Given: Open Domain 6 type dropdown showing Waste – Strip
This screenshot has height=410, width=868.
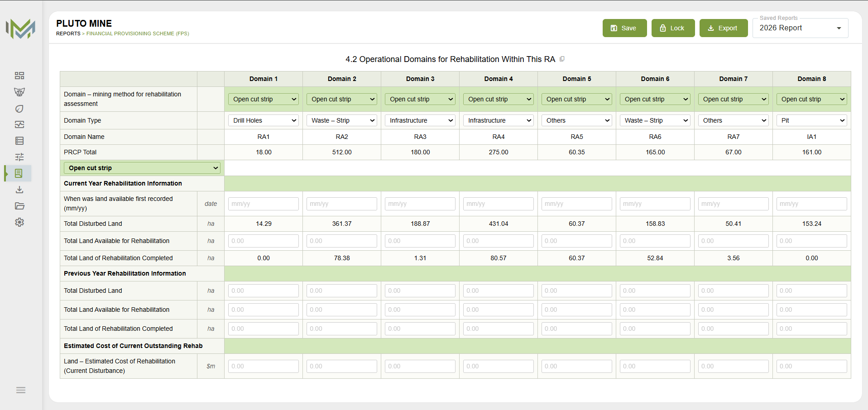Looking at the screenshot, I should [x=655, y=120].
